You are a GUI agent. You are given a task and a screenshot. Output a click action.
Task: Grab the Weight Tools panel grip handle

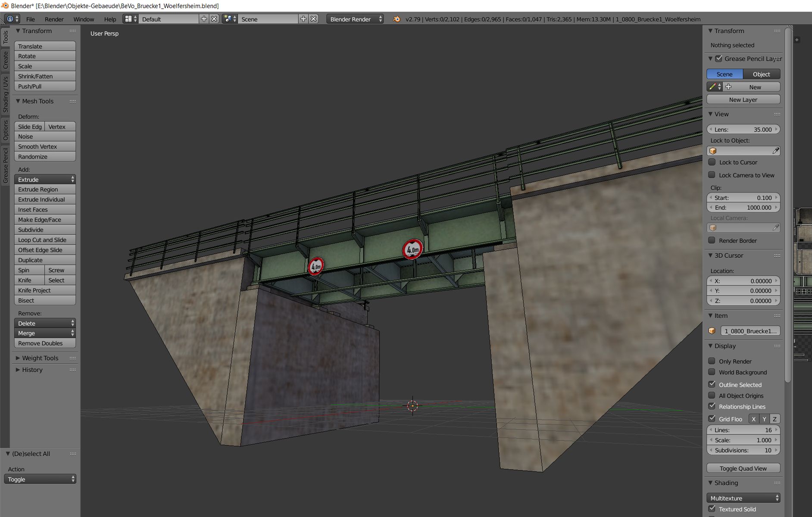point(72,358)
